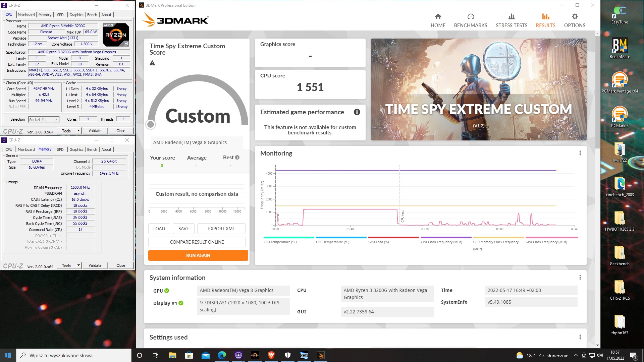Open hwi_722 desktop archive

point(620,152)
